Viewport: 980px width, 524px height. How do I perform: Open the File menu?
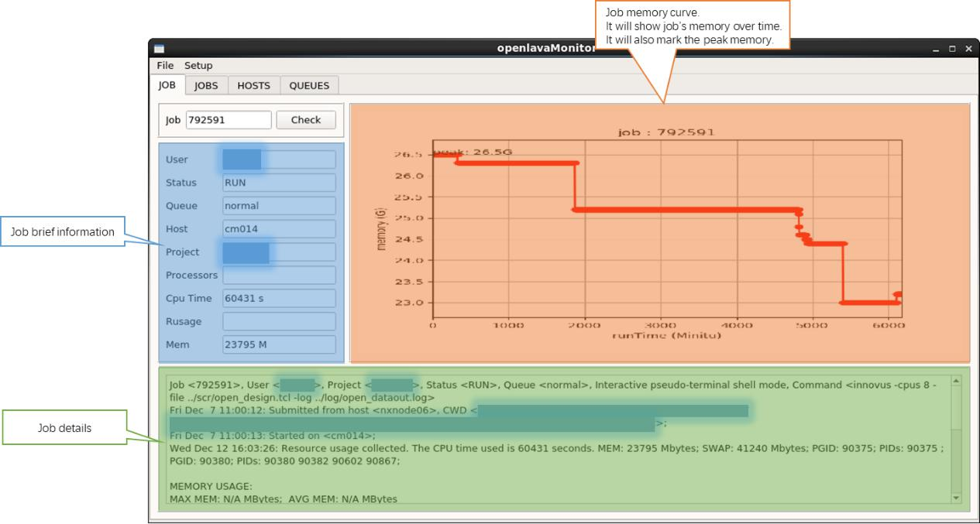click(165, 66)
